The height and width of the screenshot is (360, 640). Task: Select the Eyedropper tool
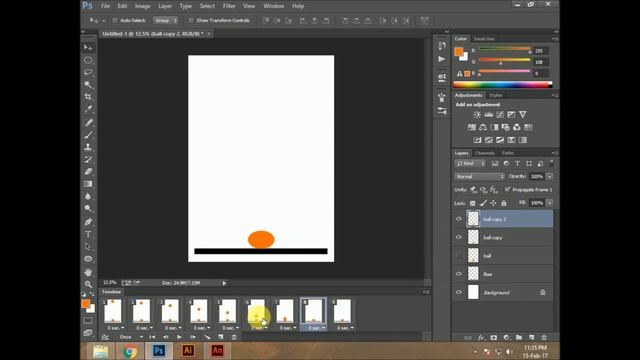click(88, 109)
